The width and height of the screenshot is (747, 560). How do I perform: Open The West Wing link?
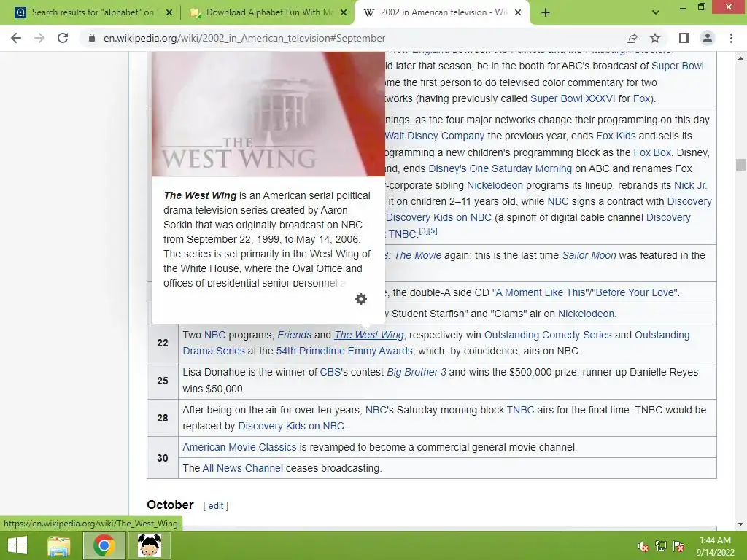point(368,335)
